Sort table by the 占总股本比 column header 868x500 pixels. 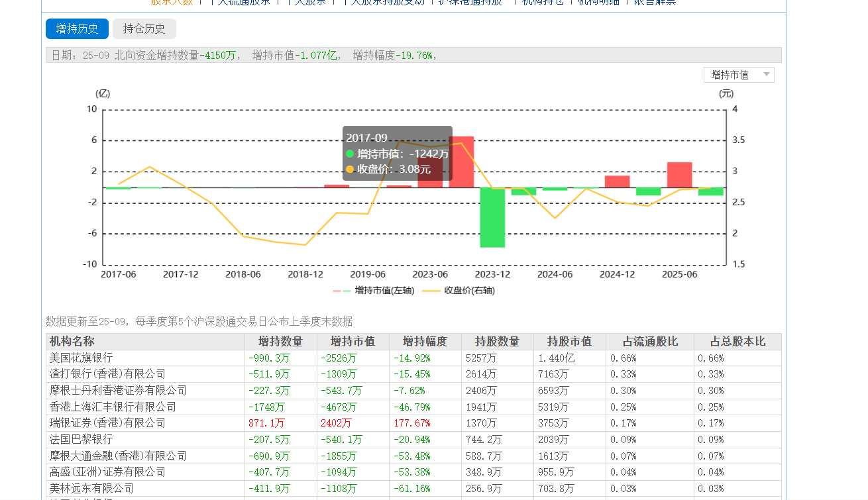737,342
